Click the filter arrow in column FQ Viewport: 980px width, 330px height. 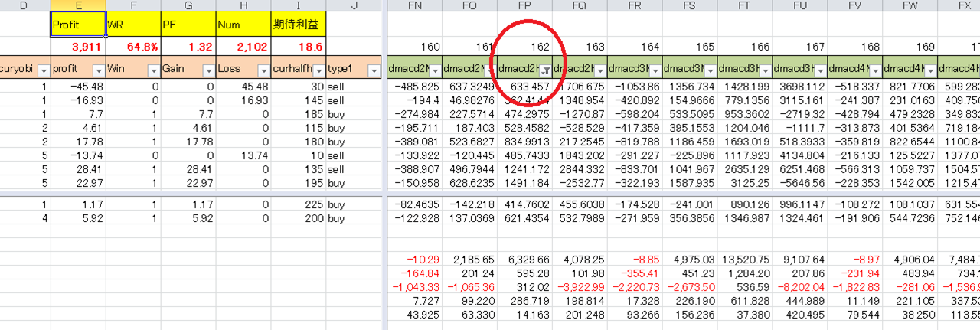point(599,70)
